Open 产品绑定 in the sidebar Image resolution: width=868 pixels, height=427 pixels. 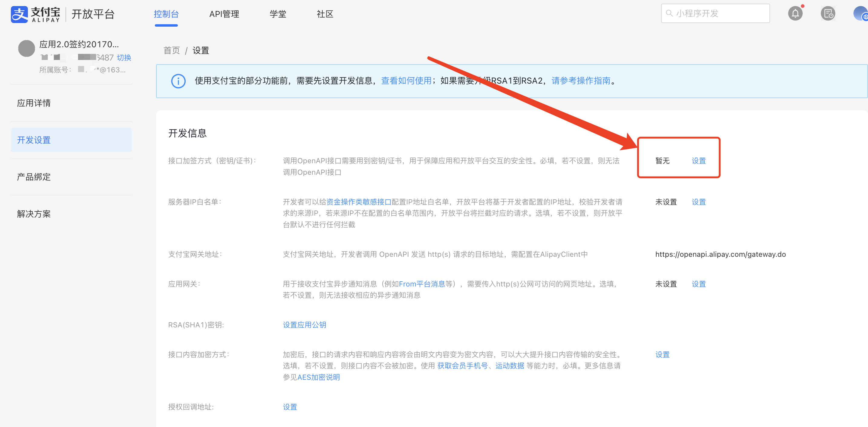tap(34, 177)
